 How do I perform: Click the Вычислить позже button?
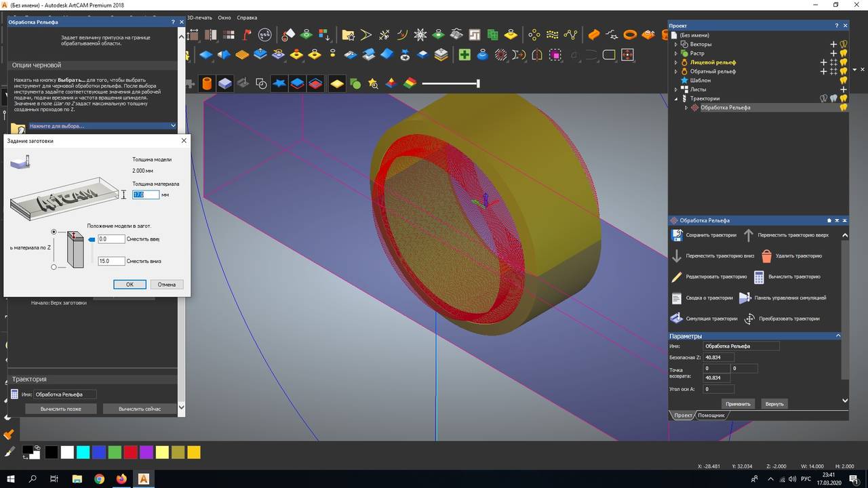pyautogui.click(x=60, y=409)
